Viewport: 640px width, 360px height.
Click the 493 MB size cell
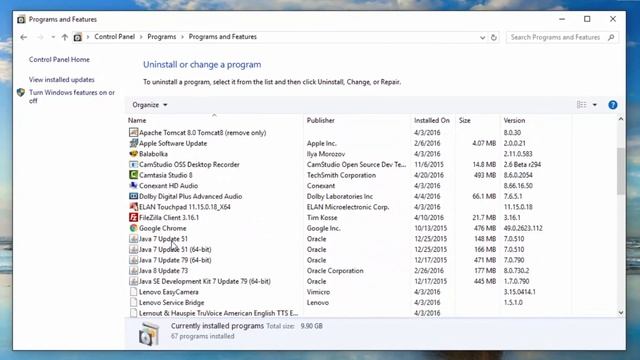[485, 175]
